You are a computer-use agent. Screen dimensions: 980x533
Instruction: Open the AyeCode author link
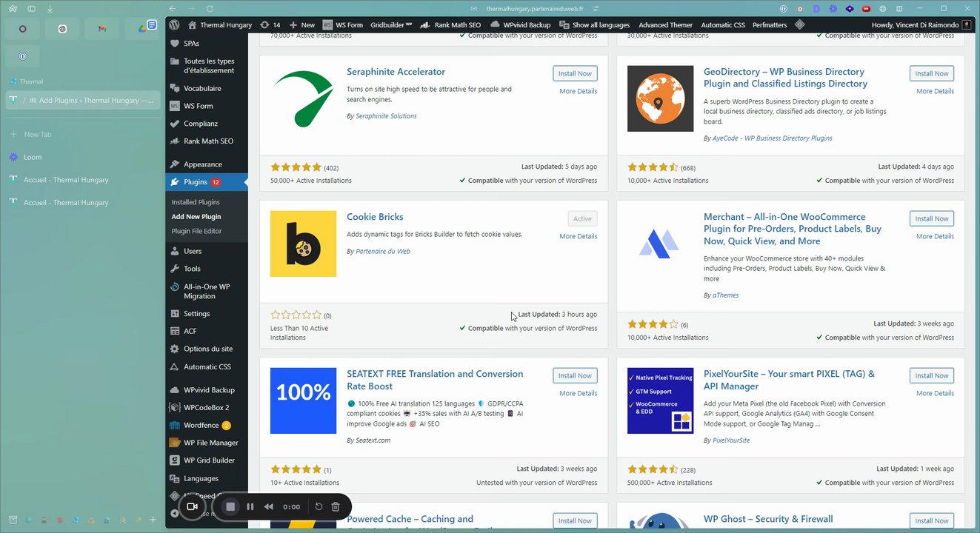(773, 138)
